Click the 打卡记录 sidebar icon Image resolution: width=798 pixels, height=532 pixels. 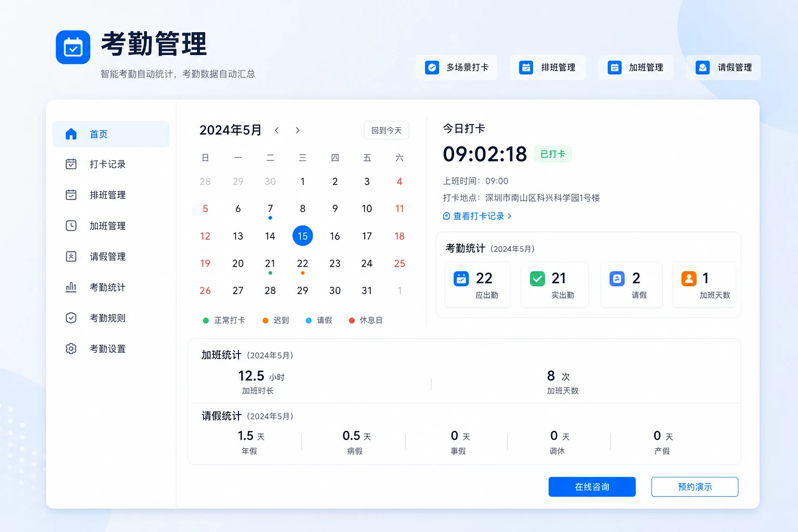[x=71, y=164]
